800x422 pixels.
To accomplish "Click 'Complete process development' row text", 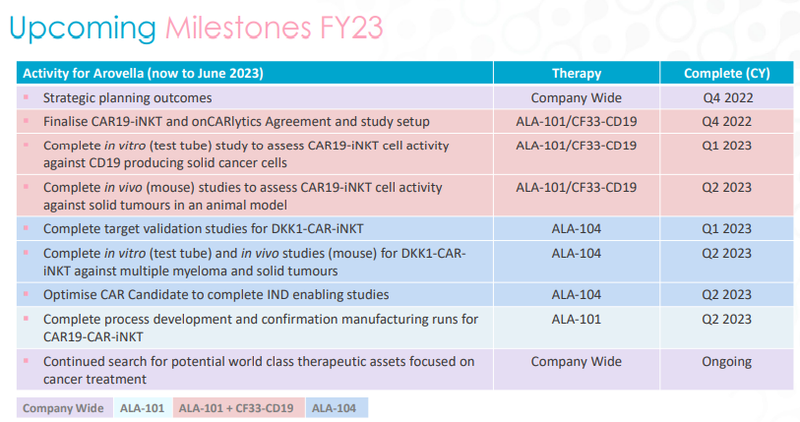I will 260,328.
